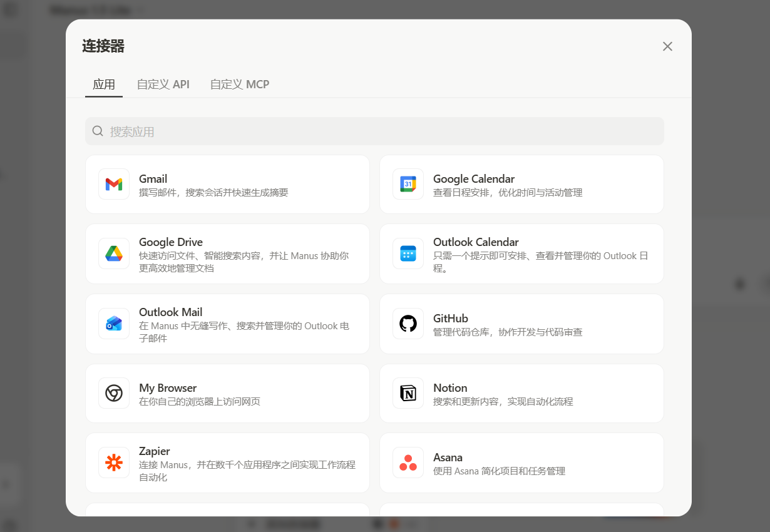Screen dimensions: 770x532
Task: Switch to the 自定义 API tab
Action: (x=163, y=84)
